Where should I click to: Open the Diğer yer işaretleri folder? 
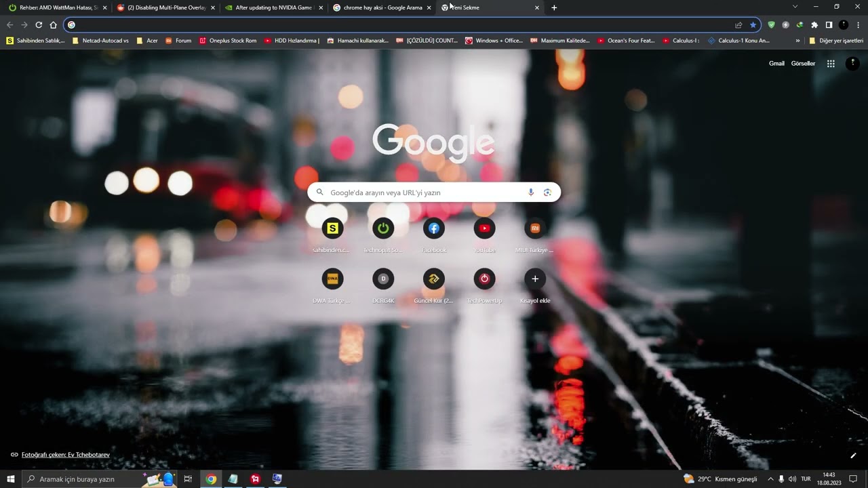(836, 41)
